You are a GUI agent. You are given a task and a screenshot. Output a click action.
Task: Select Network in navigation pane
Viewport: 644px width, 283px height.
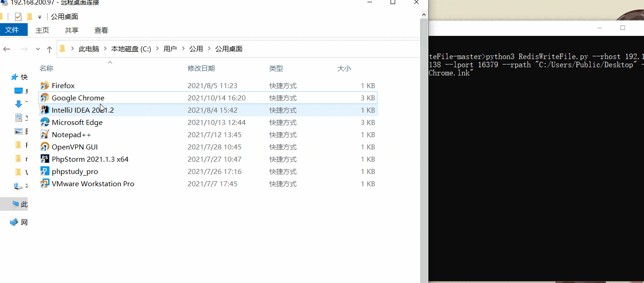19,222
